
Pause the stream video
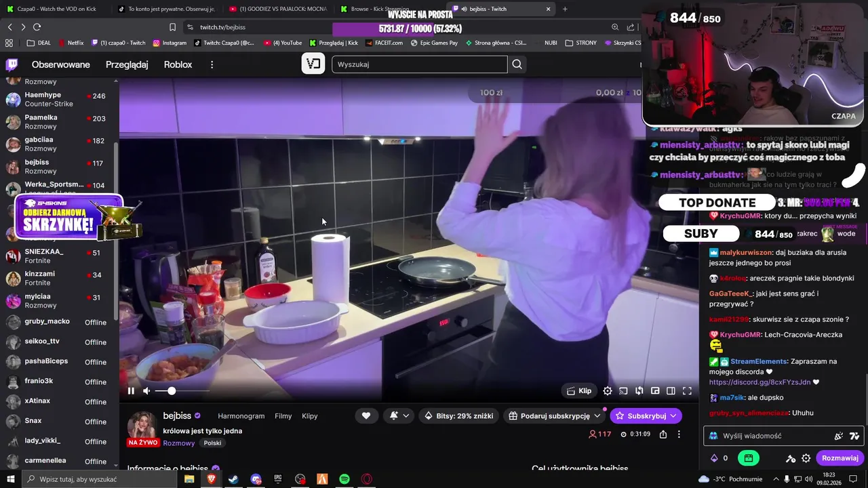pos(131,390)
